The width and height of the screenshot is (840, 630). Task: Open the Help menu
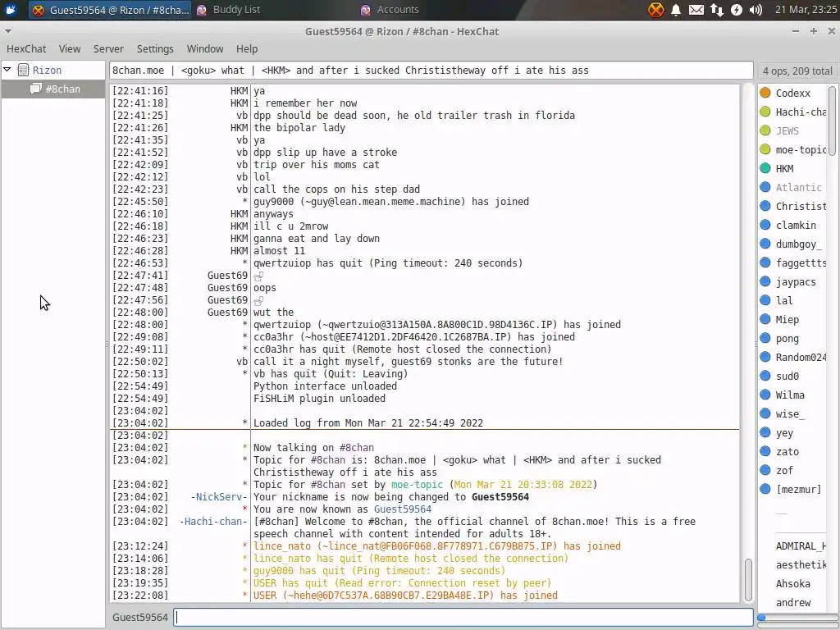[x=247, y=48]
